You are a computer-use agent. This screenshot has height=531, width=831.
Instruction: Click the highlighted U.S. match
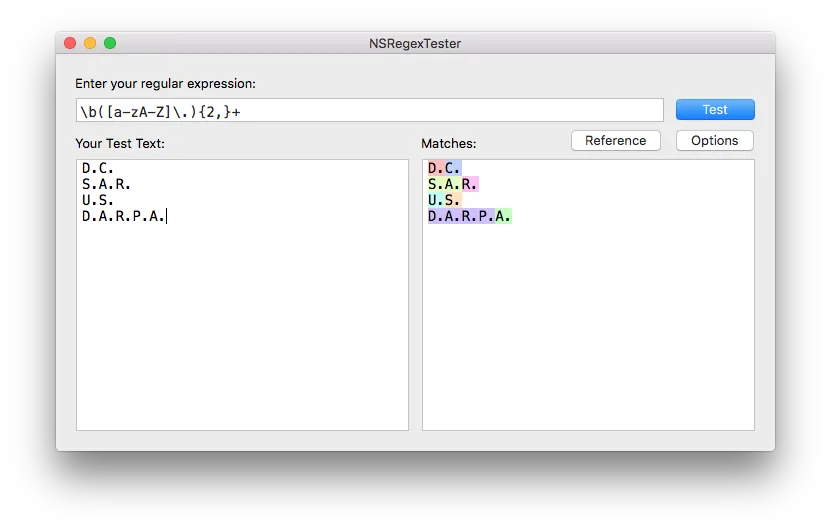[445, 200]
